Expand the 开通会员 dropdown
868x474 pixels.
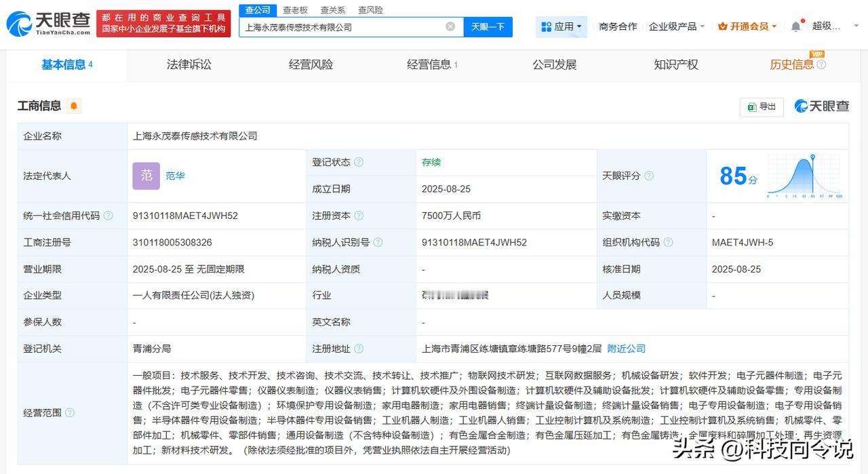[747, 26]
